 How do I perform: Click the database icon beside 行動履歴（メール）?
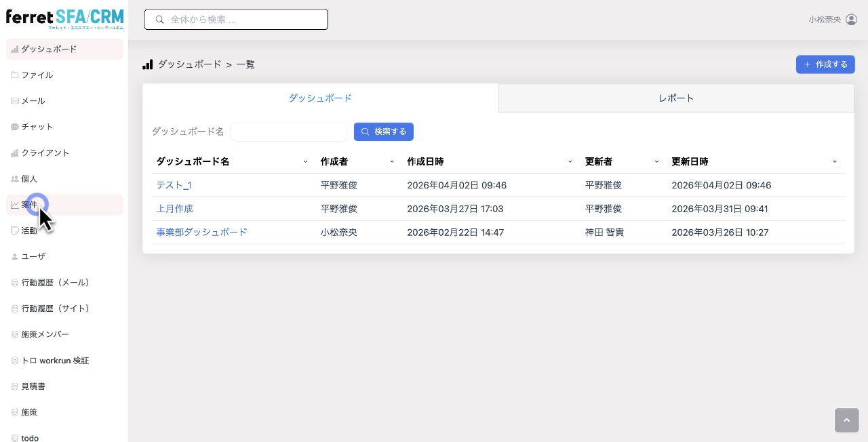(x=15, y=283)
